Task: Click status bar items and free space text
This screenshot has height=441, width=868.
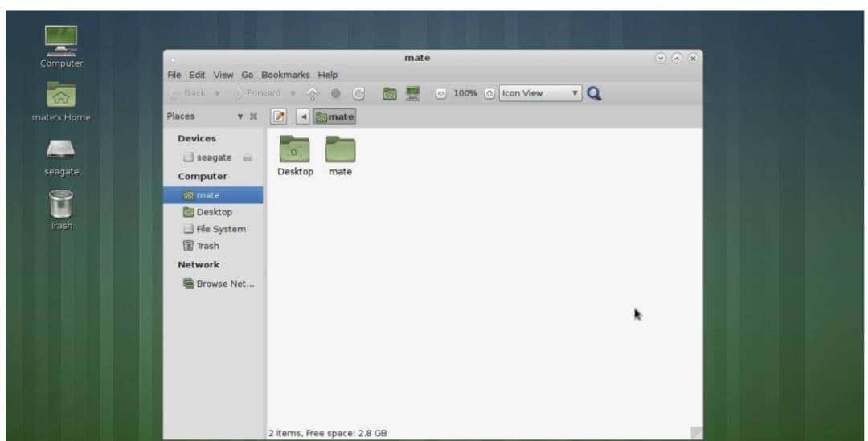Action: tap(328, 433)
